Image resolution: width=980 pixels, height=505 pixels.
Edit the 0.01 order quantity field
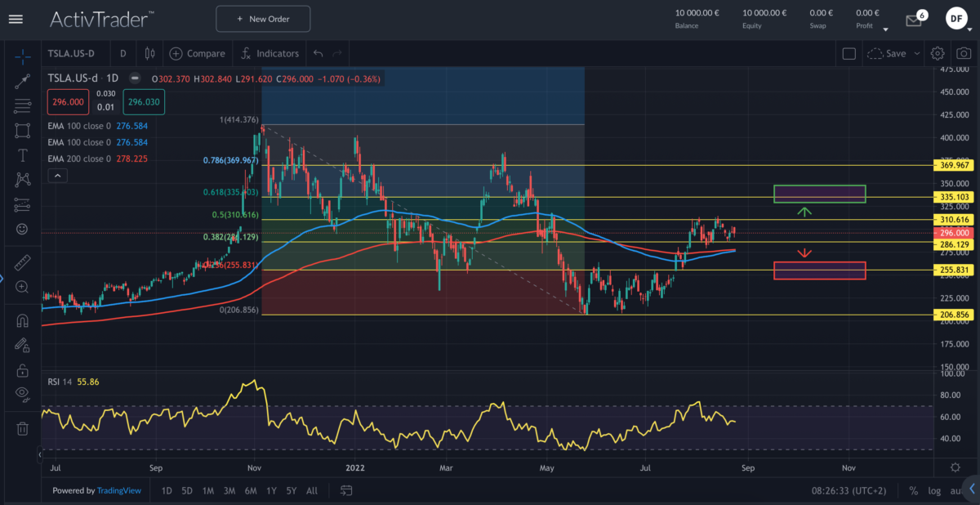(x=106, y=107)
